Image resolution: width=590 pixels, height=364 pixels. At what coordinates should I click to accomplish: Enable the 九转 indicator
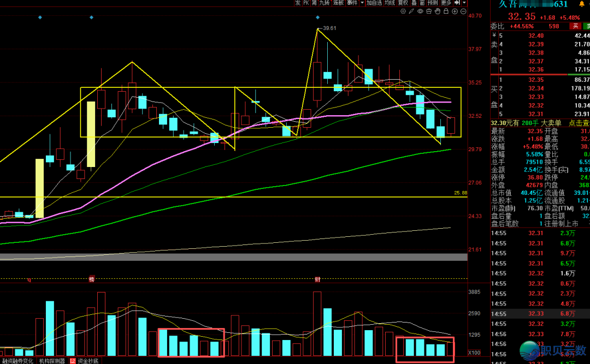(324, 3)
